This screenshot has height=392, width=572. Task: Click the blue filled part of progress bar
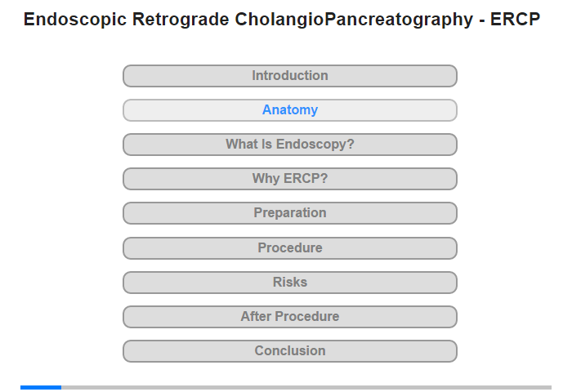tap(41, 387)
